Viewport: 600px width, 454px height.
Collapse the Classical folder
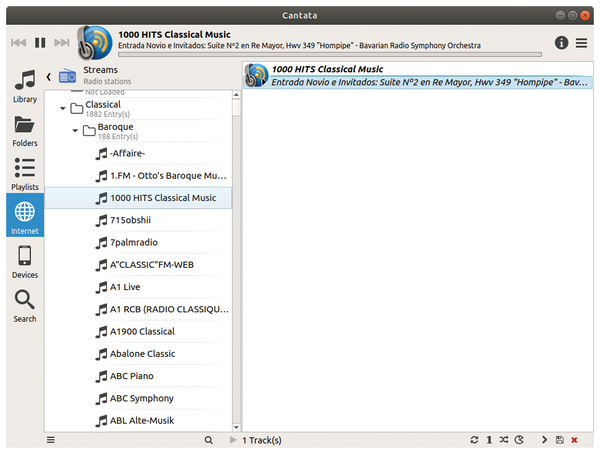point(63,109)
